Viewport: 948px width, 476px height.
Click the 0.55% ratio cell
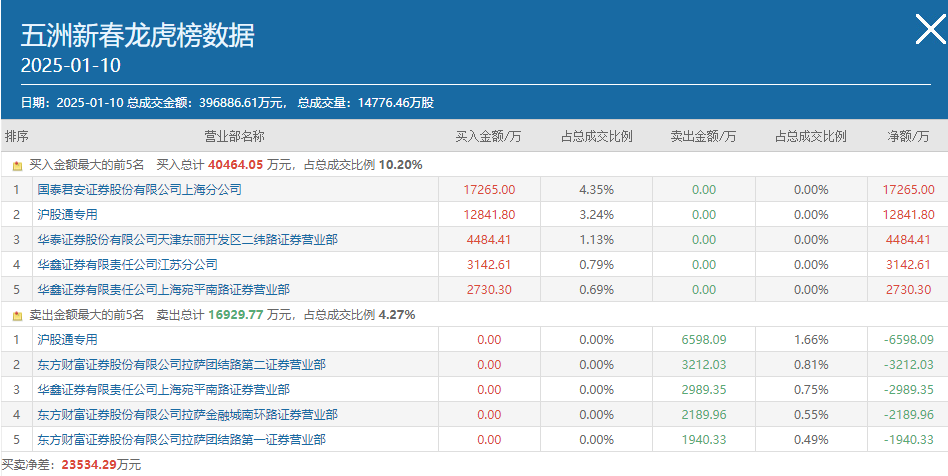coord(811,415)
